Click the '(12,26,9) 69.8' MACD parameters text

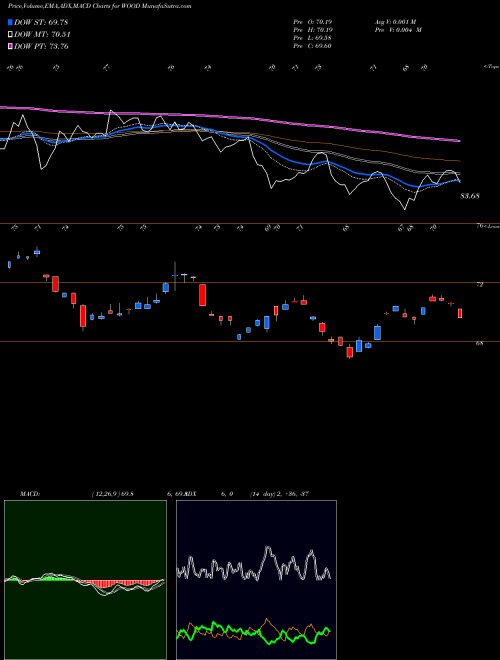click(x=112, y=494)
